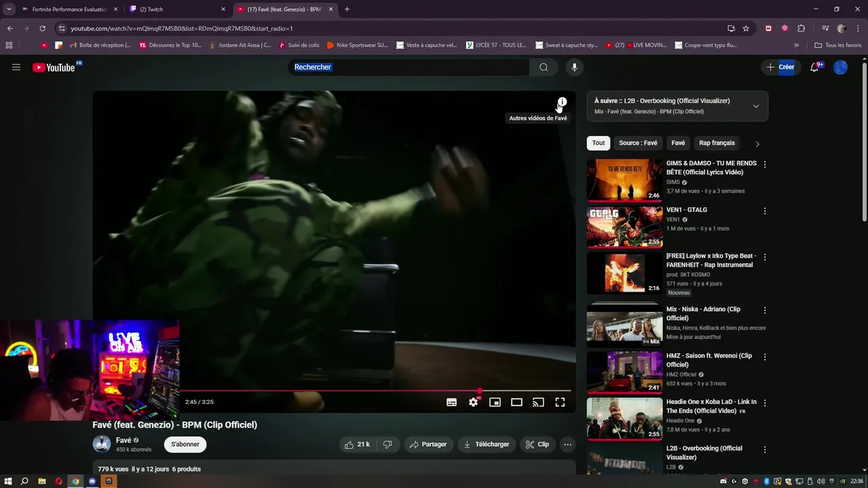868x488 pixels.
Task: Open the Windows Start menu
Action: [x=8, y=481]
